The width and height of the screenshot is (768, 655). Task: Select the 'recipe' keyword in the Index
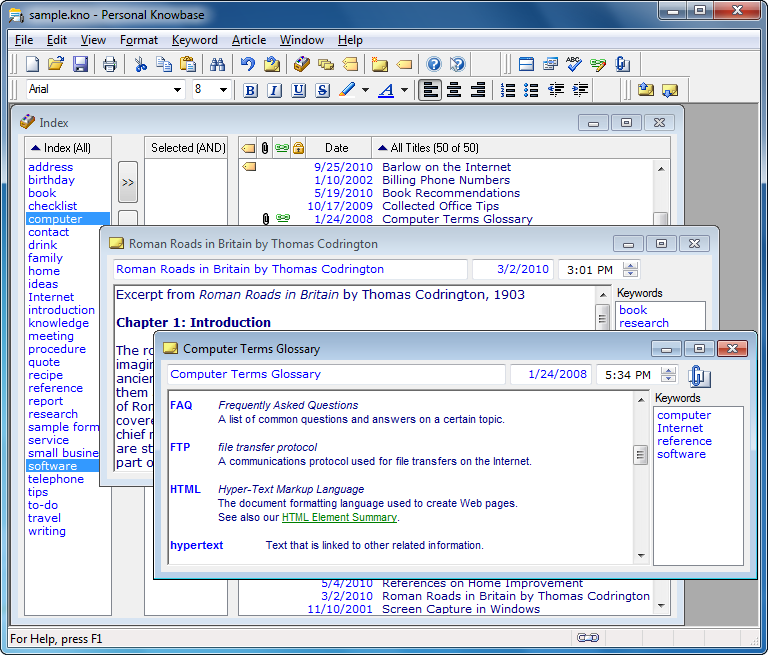pos(45,375)
